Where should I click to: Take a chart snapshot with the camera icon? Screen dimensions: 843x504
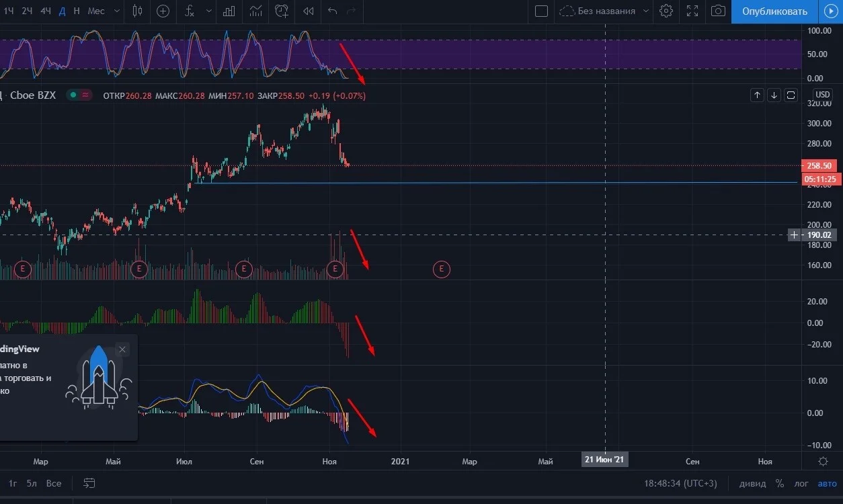click(719, 11)
